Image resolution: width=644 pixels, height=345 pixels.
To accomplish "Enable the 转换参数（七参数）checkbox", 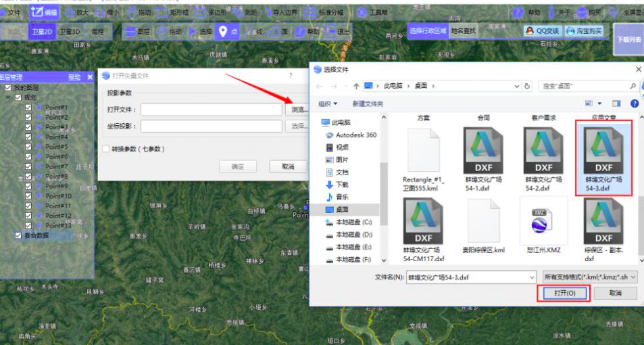I will (106, 149).
